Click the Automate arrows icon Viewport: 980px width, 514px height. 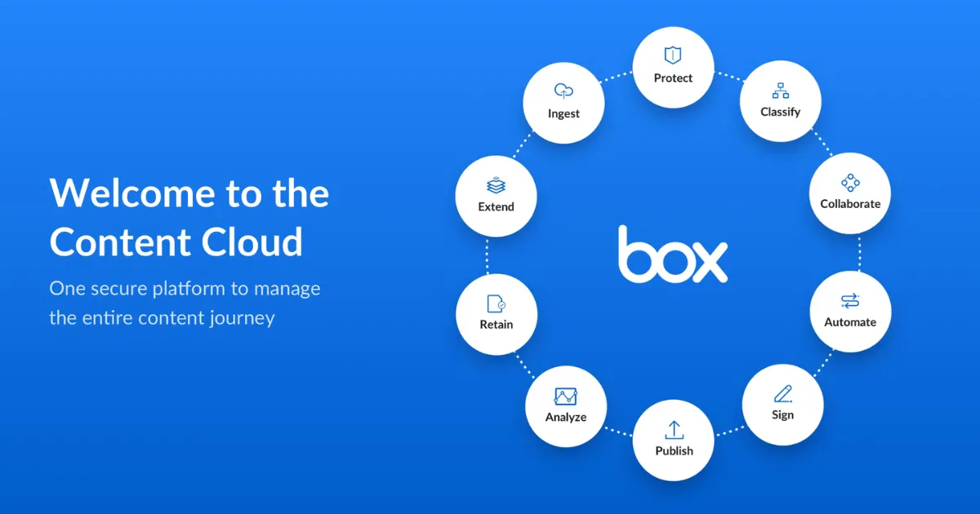click(x=849, y=300)
